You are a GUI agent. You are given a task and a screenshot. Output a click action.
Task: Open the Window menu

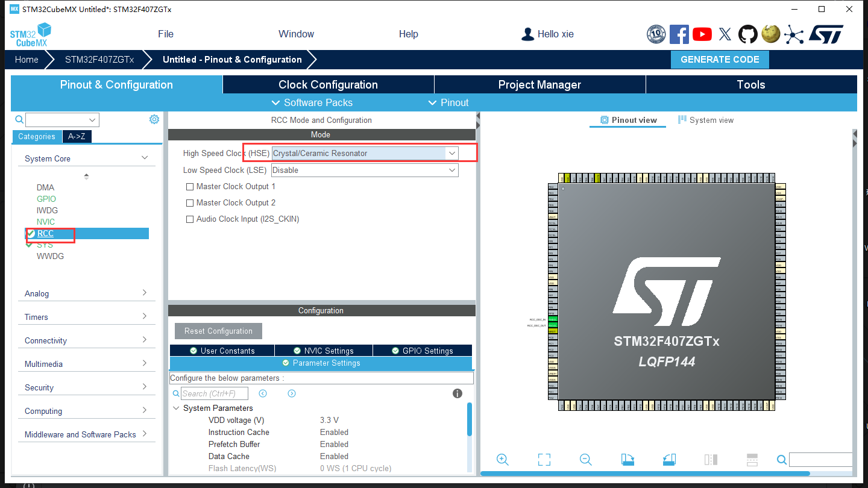[x=296, y=34]
